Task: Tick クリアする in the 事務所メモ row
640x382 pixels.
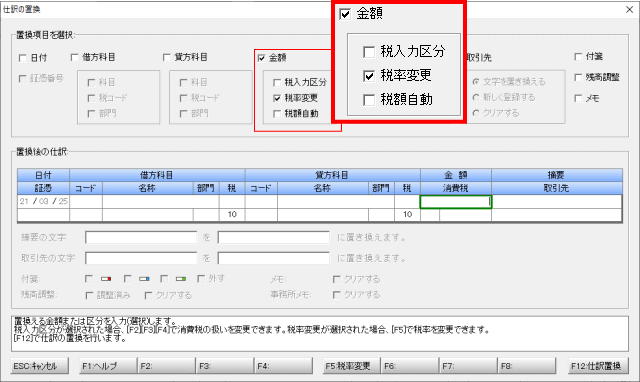Action: point(336,295)
